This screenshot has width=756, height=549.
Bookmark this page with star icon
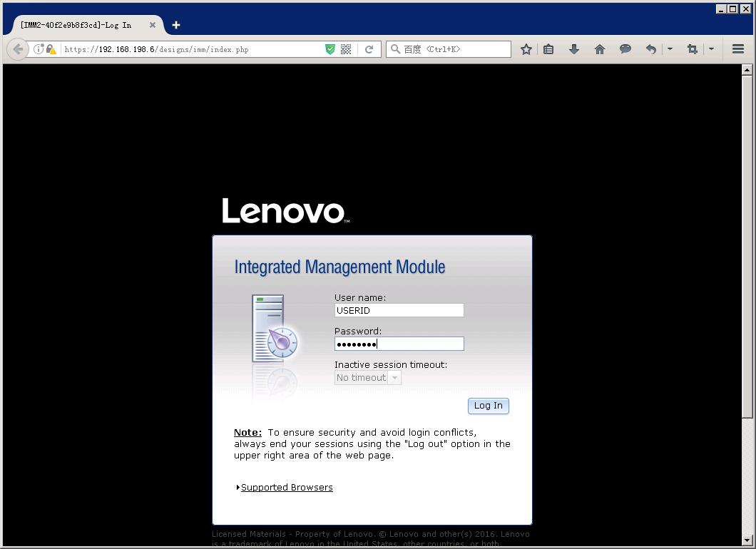pos(526,49)
